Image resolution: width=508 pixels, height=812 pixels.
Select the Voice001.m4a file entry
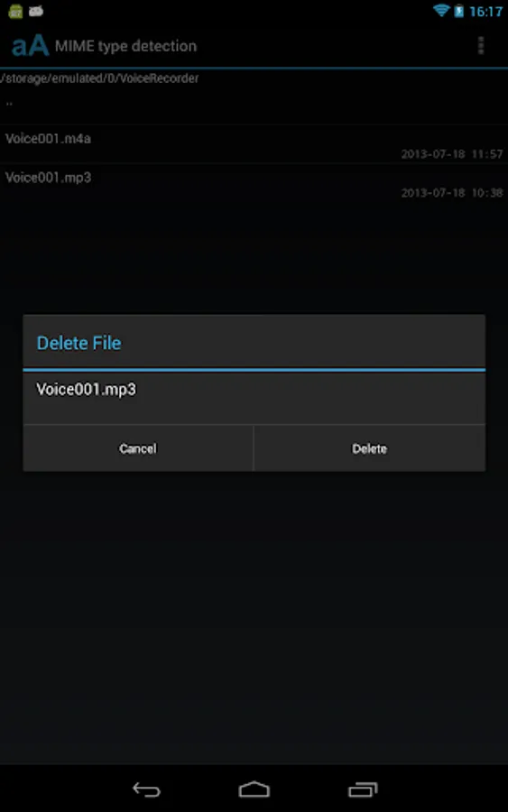(254, 144)
